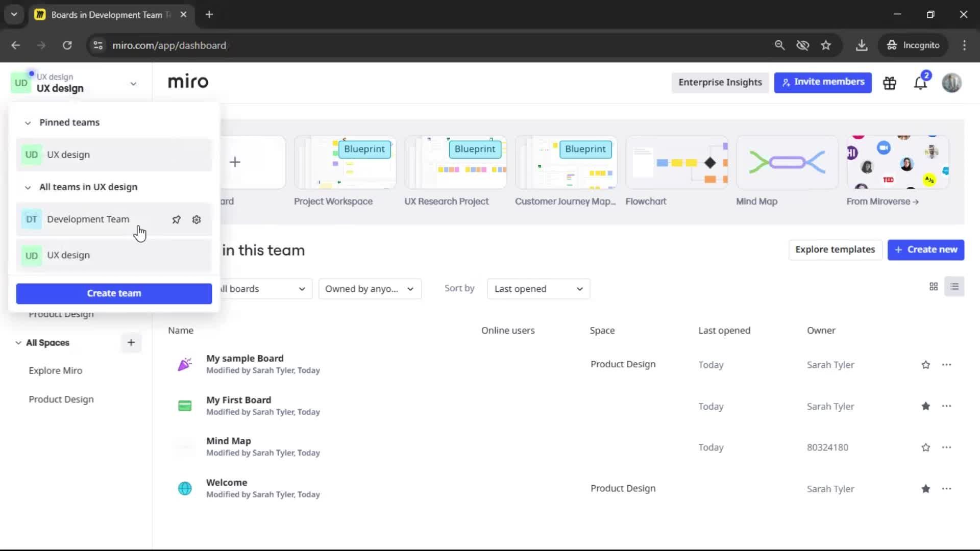
Task: Click the Create new button
Action: (925, 249)
